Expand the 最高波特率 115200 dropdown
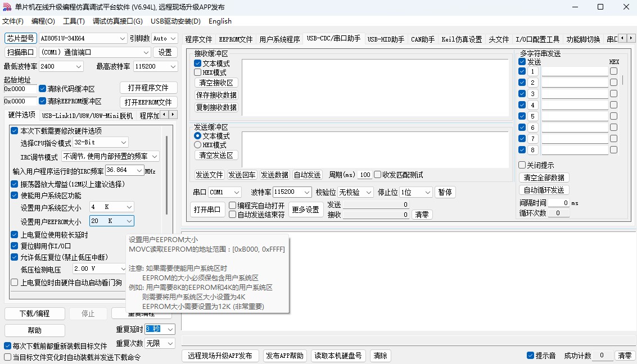 tap(173, 66)
